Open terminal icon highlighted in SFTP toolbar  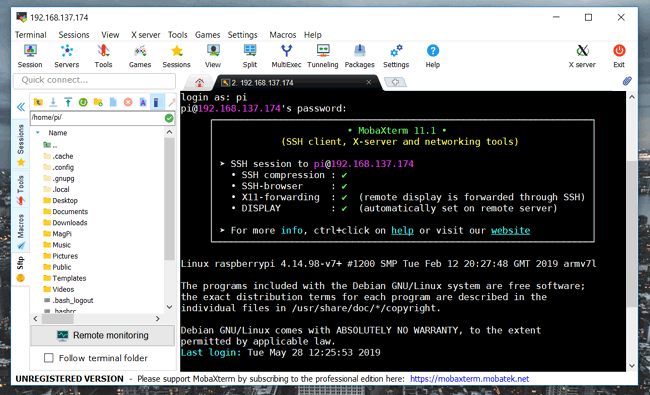(x=156, y=102)
